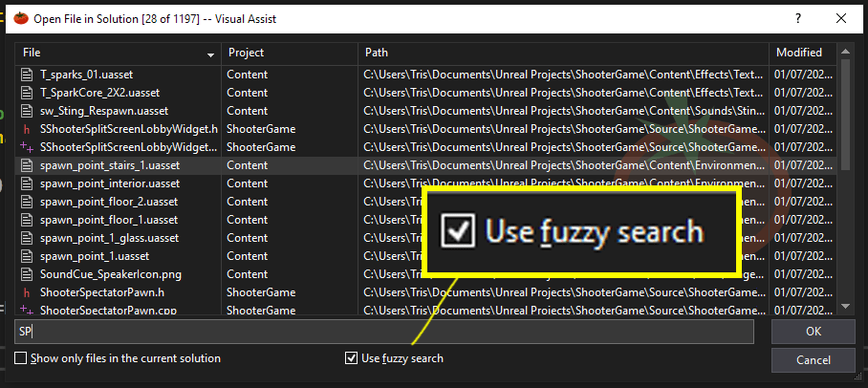
Task: Click the SoundCue_SpeakerIcon.png file icon
Action: pyautogui.click(x=27, y=274)
